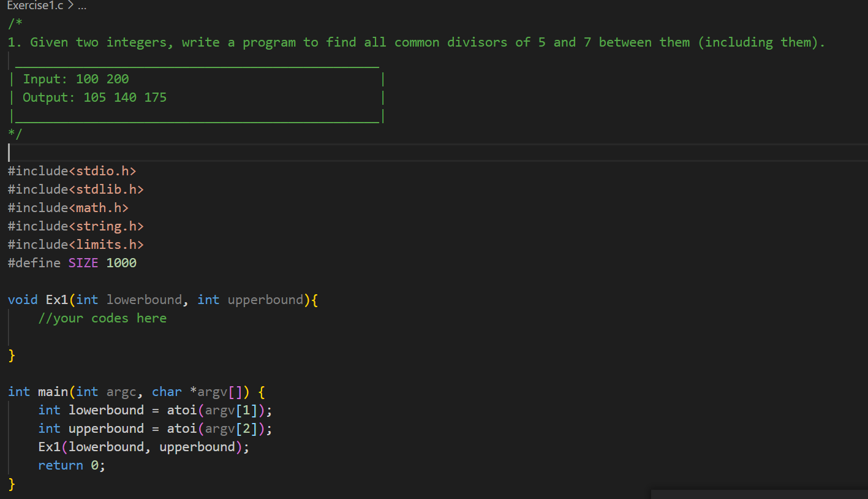868x499 pixels.
Task: Click the #include<string.h> directive
Action: tap(75, 226)
